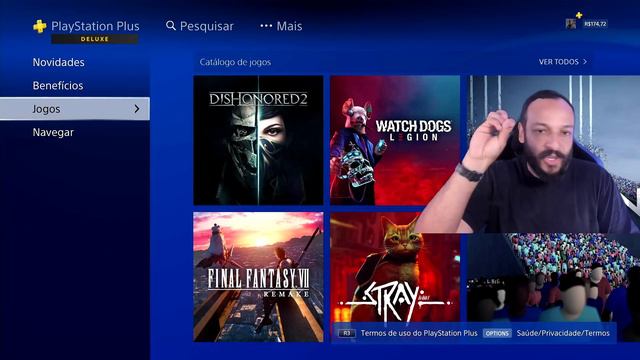Open the three-dot Mais icon
The image size is (640, 360).
266,26
